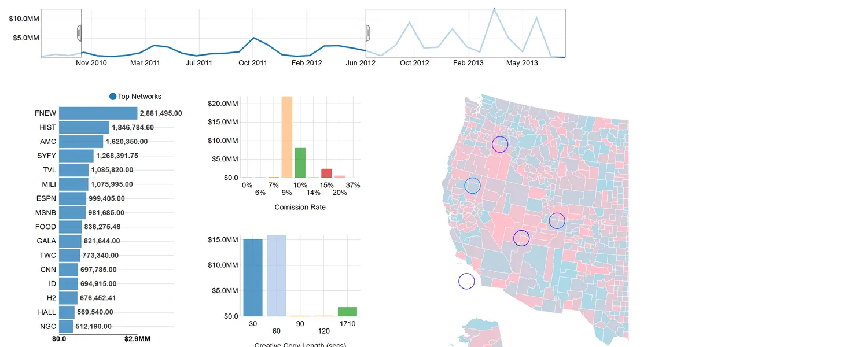This screenshot has height=347, width=868.
Task: Select the MILI network bar
Action: coord(73,184)
